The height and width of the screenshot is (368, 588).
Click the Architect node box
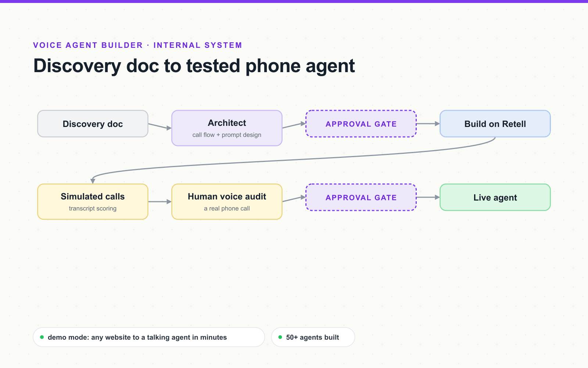[227, 128]
